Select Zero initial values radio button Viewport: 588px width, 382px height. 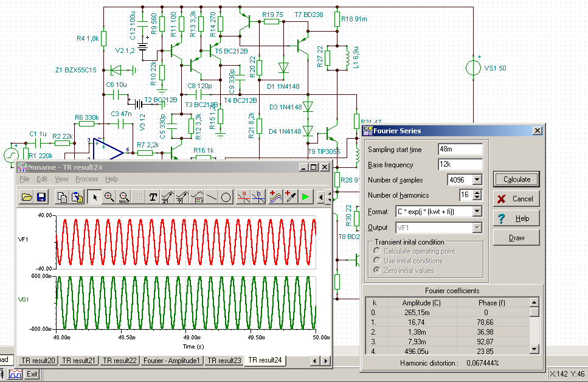tap(377, 271)
